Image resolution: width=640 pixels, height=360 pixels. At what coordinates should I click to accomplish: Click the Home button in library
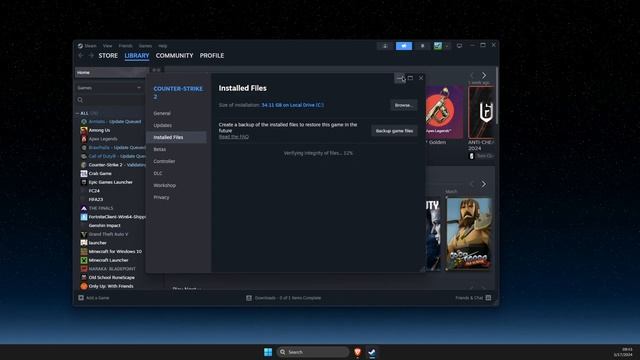pyautogui.click(x=110, y=72)
